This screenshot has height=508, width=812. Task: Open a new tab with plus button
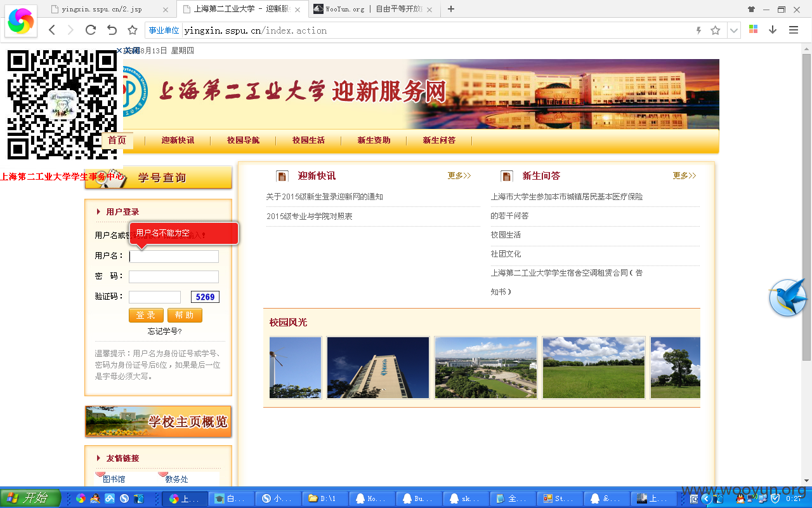(451, 9)
